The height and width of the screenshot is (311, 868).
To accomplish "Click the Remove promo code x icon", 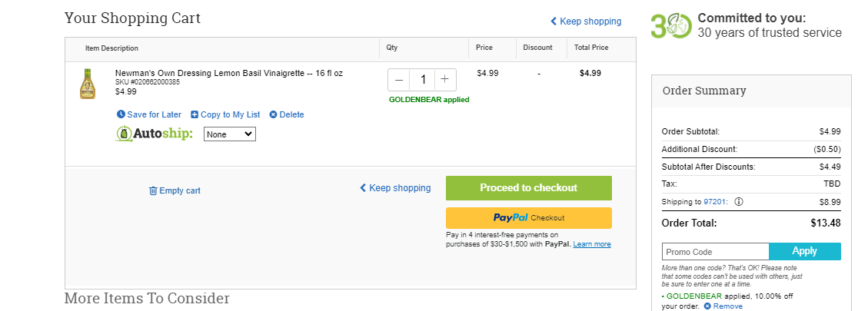I will coord(707,306).
